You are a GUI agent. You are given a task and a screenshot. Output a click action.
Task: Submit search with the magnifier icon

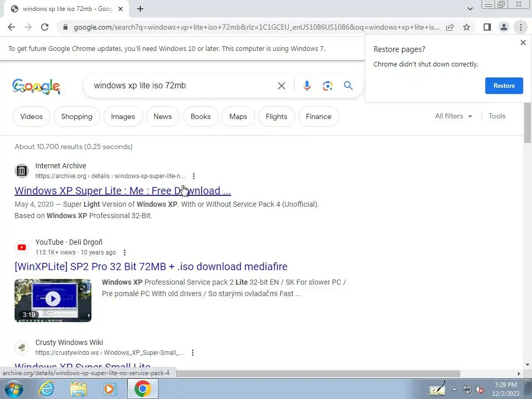348,86
